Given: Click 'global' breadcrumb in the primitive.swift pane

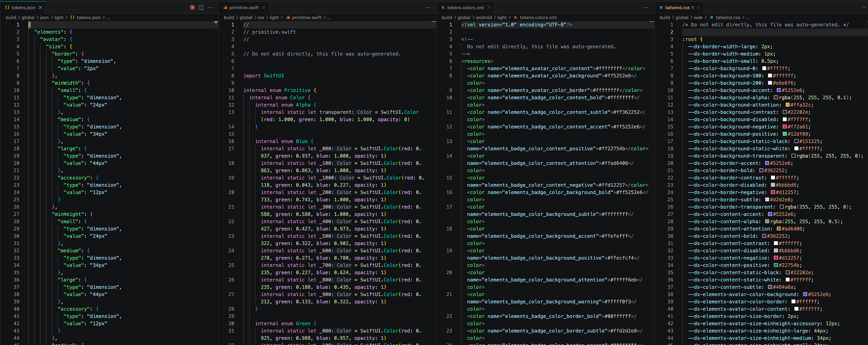Looking at the screenshot, I should [x=246, y=17].
